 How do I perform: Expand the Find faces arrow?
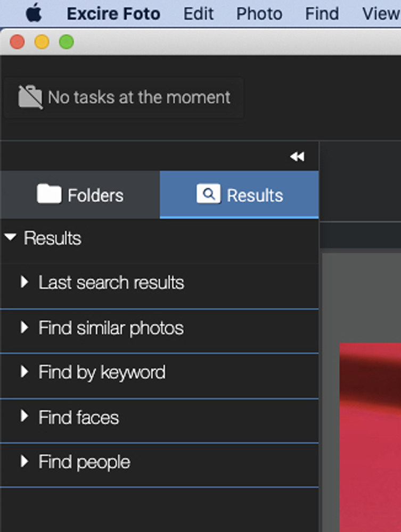tap(24, 417)
